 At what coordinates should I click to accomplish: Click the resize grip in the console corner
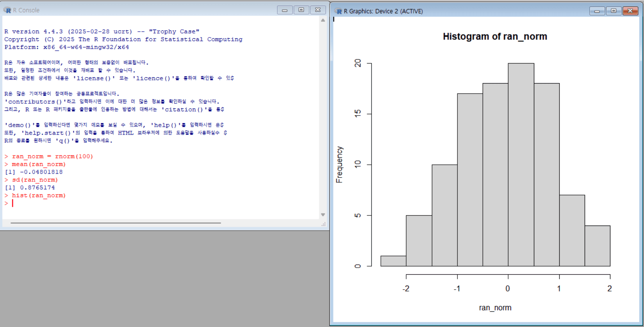(323, 224)
